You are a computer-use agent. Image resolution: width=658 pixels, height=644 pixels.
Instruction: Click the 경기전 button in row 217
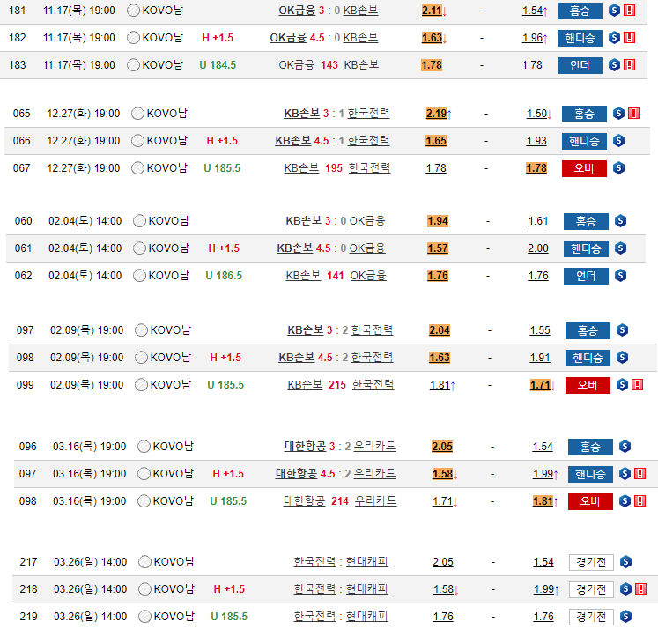[x=590, y=562]
